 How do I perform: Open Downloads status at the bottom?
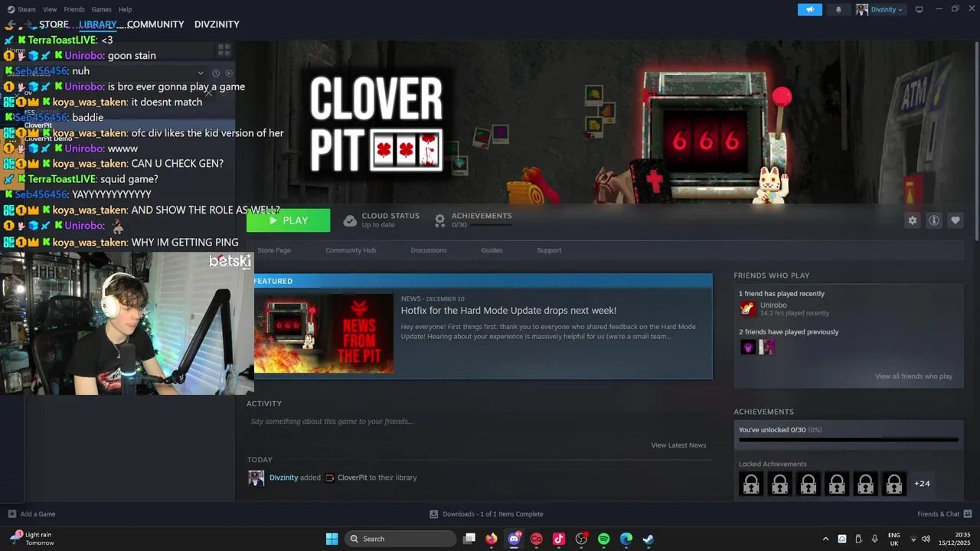[x=486, y=514]
